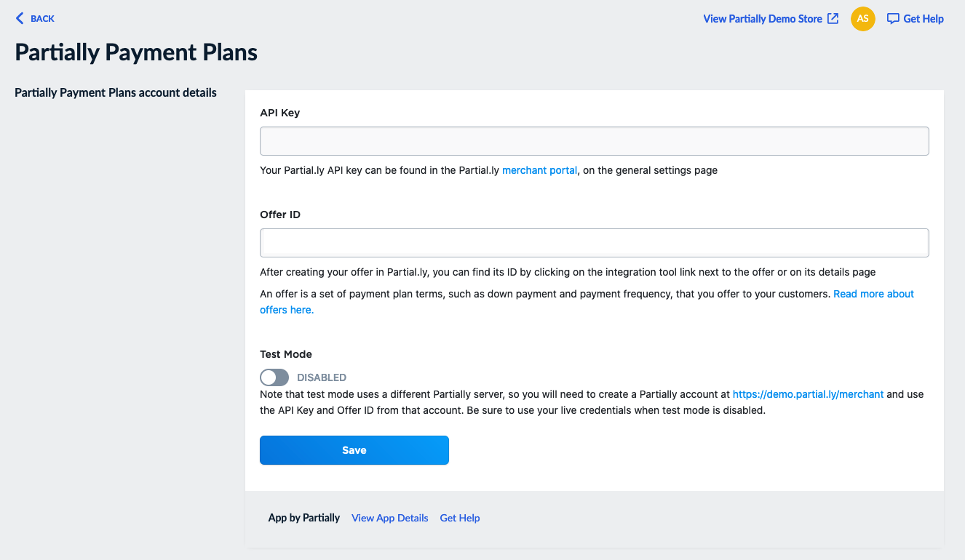This screenshot has width=965, height=560.
Task: Open the AS user avatar menu
Action: pos(862,19)
